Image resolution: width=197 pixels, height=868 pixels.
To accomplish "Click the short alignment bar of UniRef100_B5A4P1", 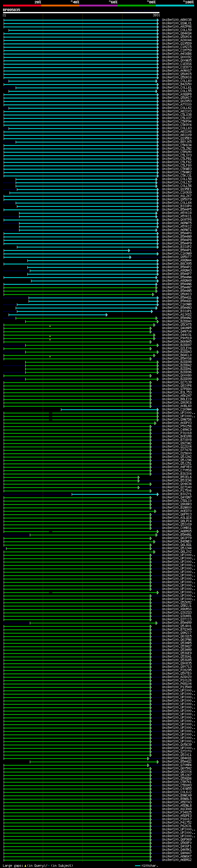I will (67, 250).
